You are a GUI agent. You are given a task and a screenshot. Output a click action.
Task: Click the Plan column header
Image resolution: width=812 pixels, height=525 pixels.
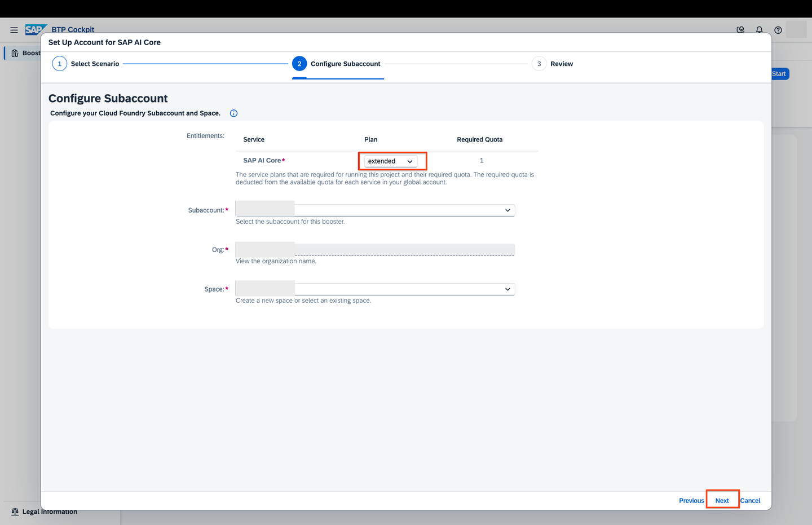[x=371, y=139]
